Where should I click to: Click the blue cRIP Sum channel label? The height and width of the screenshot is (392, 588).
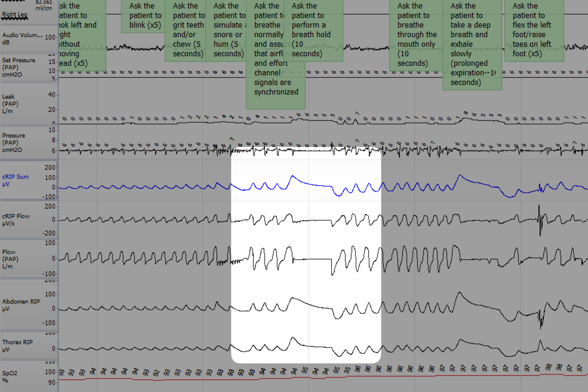[16, 181]
